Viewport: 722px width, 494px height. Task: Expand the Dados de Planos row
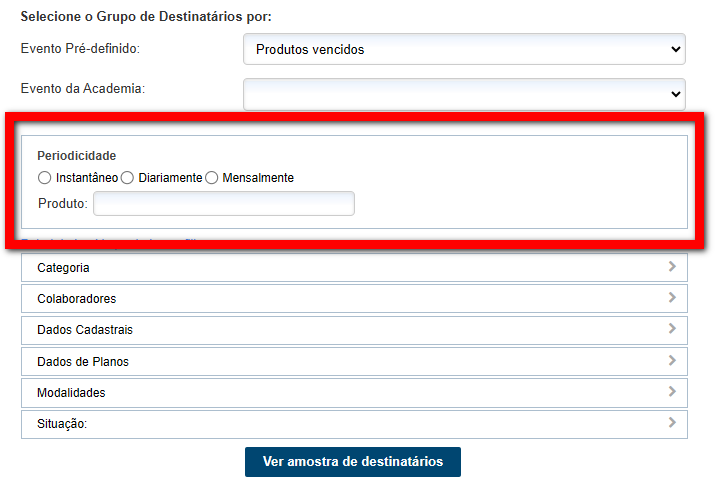[354, 362]
